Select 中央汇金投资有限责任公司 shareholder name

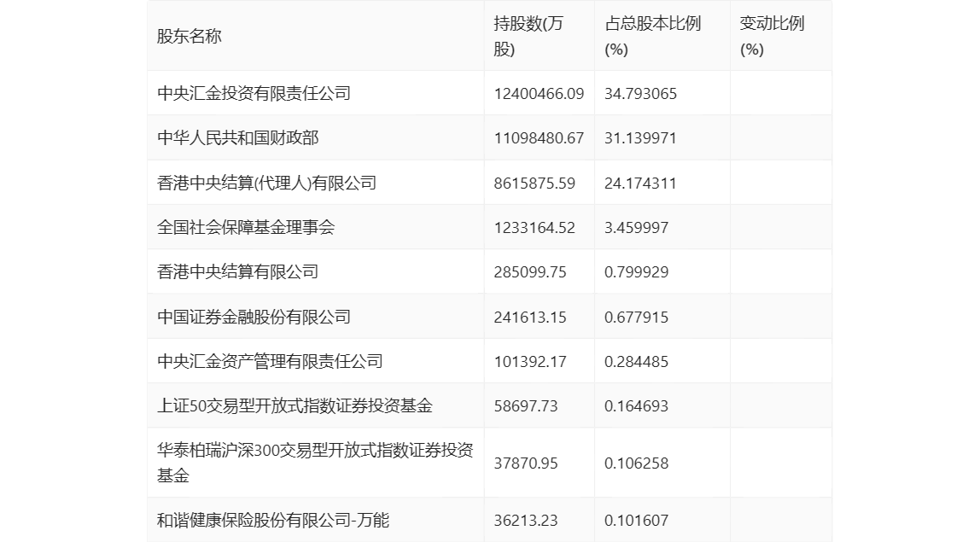click(x=254, y=94)
